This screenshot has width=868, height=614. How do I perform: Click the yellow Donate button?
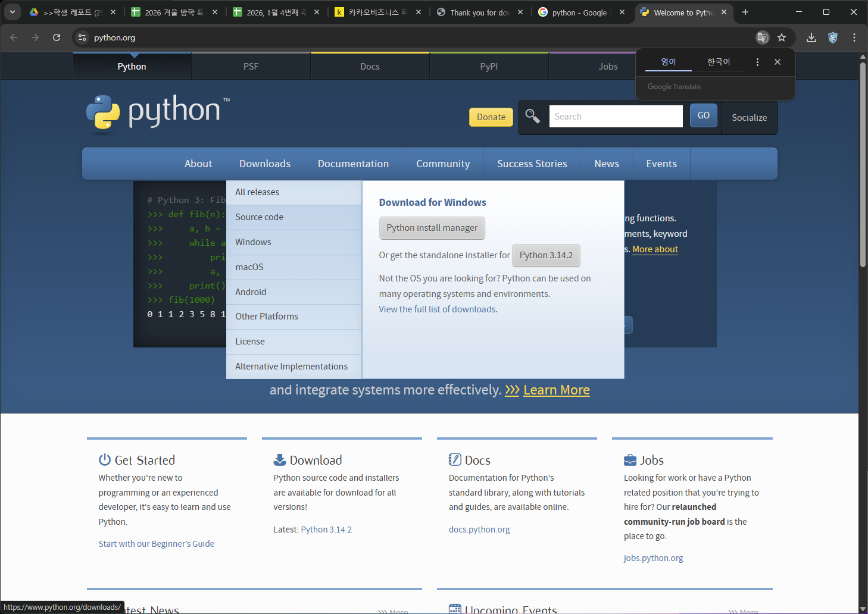[491, 117]
